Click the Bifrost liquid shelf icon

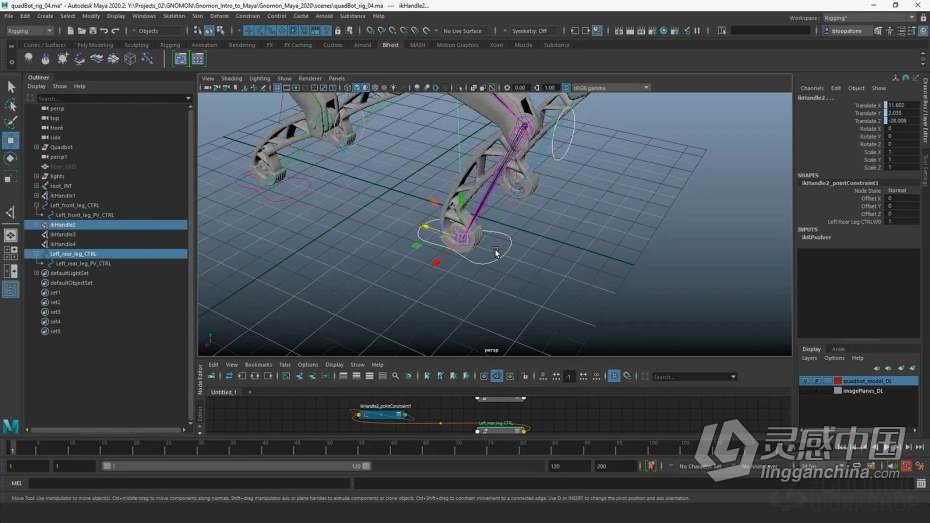pyautogui.click(x=28, y=58)
